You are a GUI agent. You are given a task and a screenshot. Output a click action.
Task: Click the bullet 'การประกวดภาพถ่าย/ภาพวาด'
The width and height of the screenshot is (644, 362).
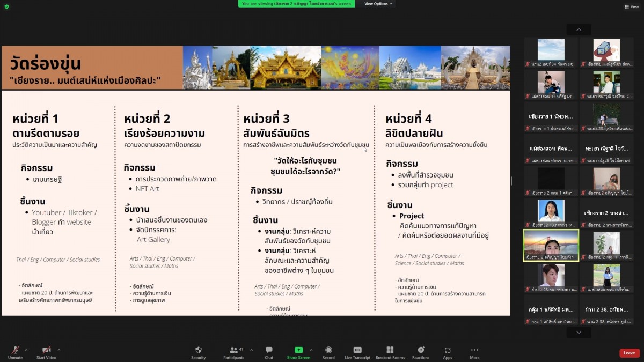[x=176, y=179]
